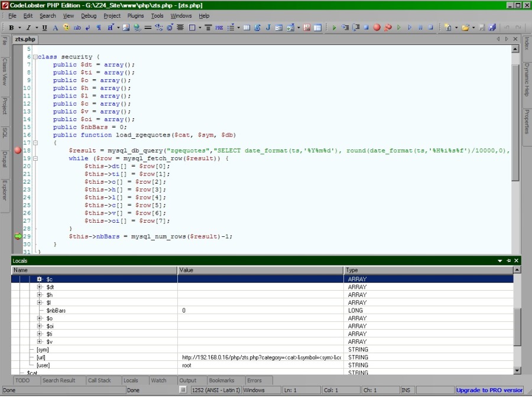Switch to the Call Stack tab
The image size is (532, 397).
99,380
